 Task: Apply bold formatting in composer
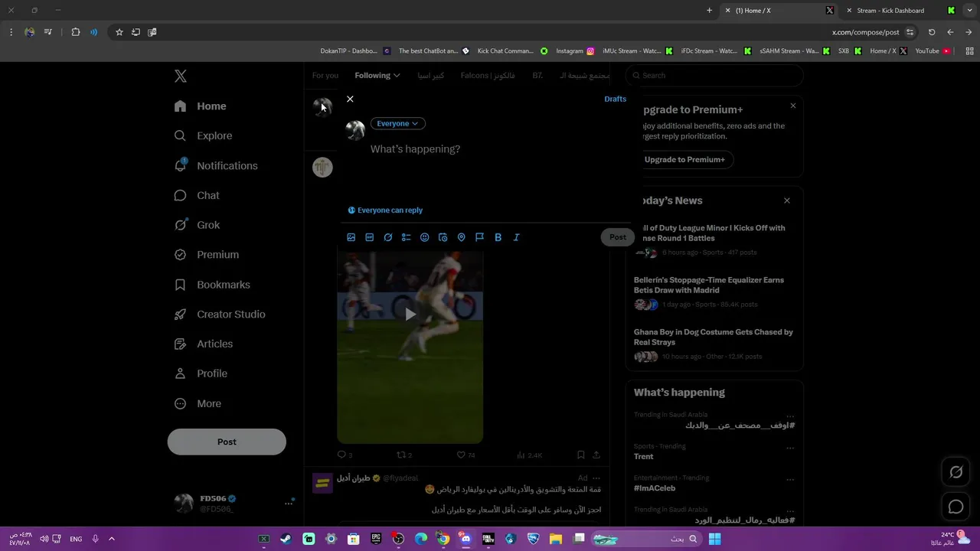pyautogui.click(x=498, y=237)
